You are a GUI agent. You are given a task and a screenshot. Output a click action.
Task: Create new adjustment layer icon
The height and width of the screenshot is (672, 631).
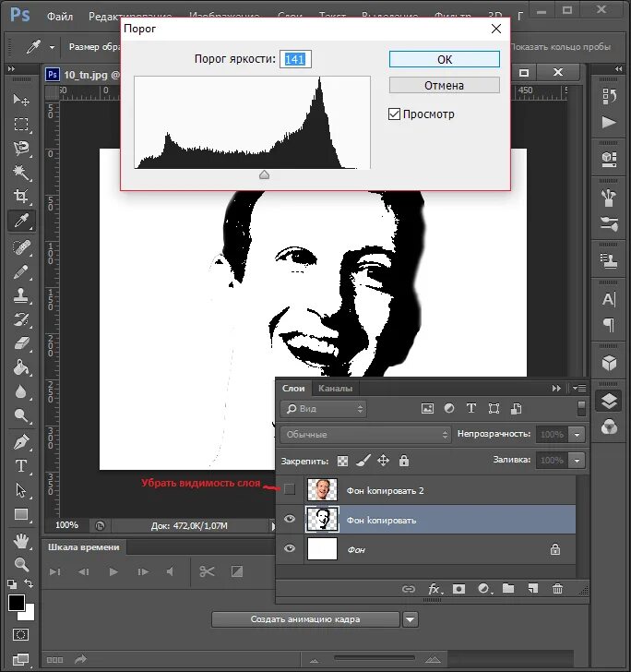(x=483, y=589)
